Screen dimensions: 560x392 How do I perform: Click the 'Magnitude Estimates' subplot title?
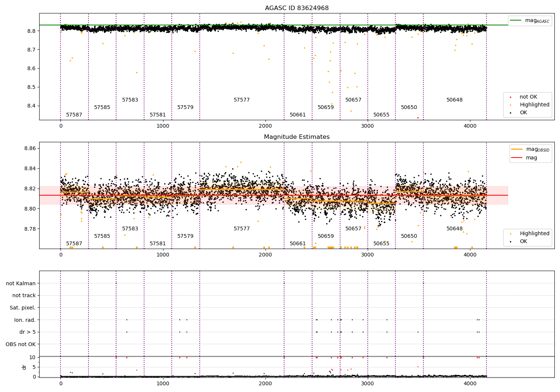point(297,137)
